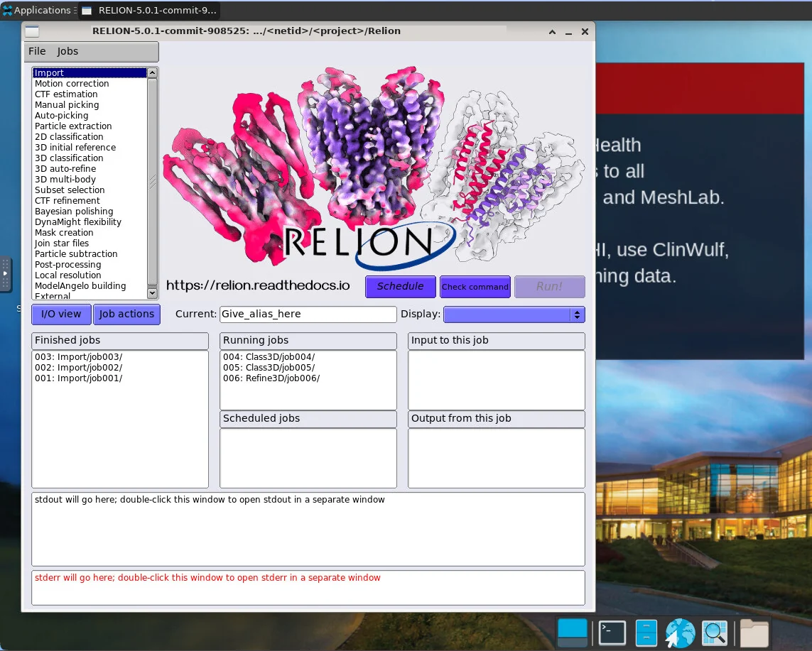Screen dimensions: 812x651
Task: Select finished job 002: Import/job002/
Action: [x=120, y=368]
